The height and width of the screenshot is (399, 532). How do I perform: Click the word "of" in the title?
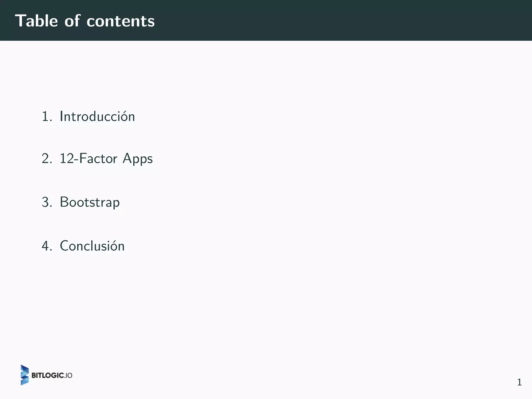72,21
